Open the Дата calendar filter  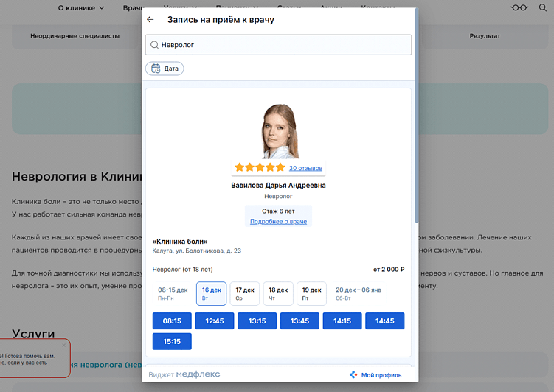[165, 69]
